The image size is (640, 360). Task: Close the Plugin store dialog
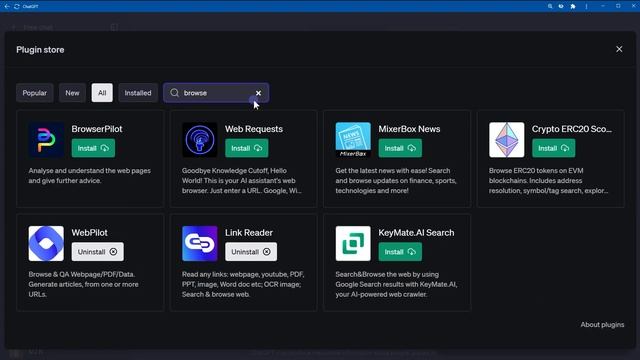pos(619,49)
